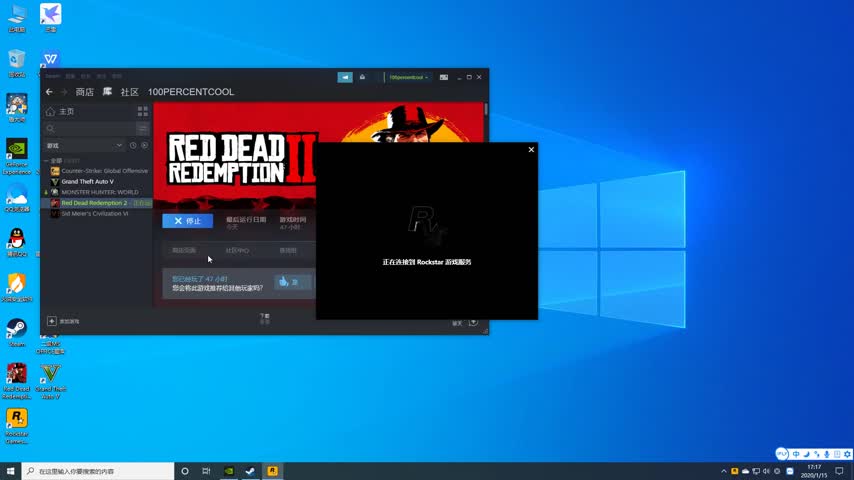The image size is (854, 480).
Task: Click the Steam announcements megaphone icon
Action: click(x=345, y=77)
